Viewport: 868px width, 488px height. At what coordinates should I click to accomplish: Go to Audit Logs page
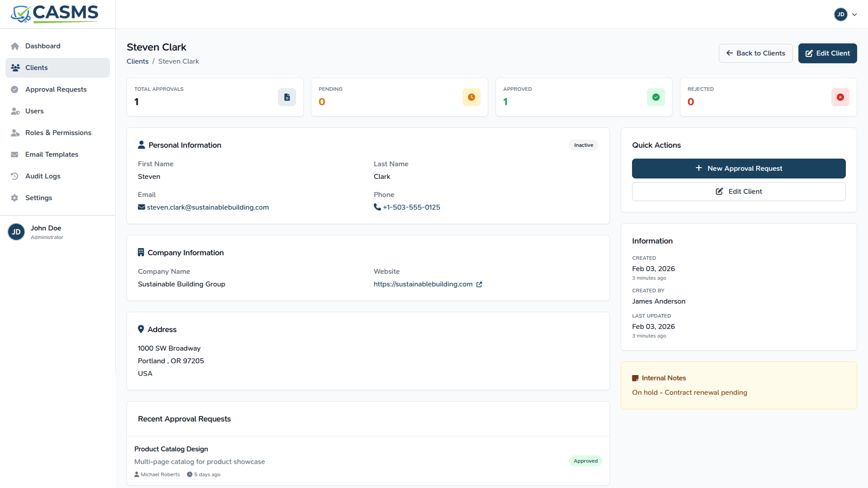click(42, 176)
